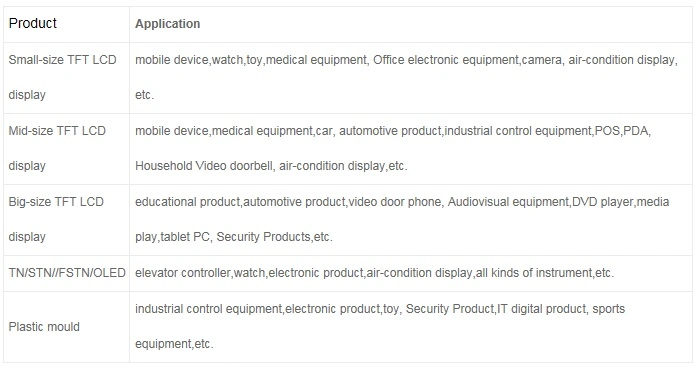The height and width of the screenshot is (375, 697).
Task: Click 'industrial control equipment,electronic product,toy' text
Action: (267, 309)
